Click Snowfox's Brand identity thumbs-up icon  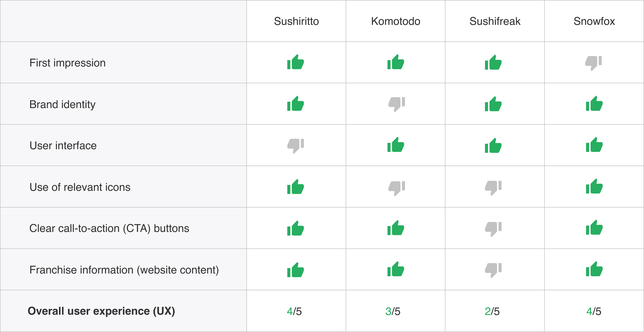point(594,103)
